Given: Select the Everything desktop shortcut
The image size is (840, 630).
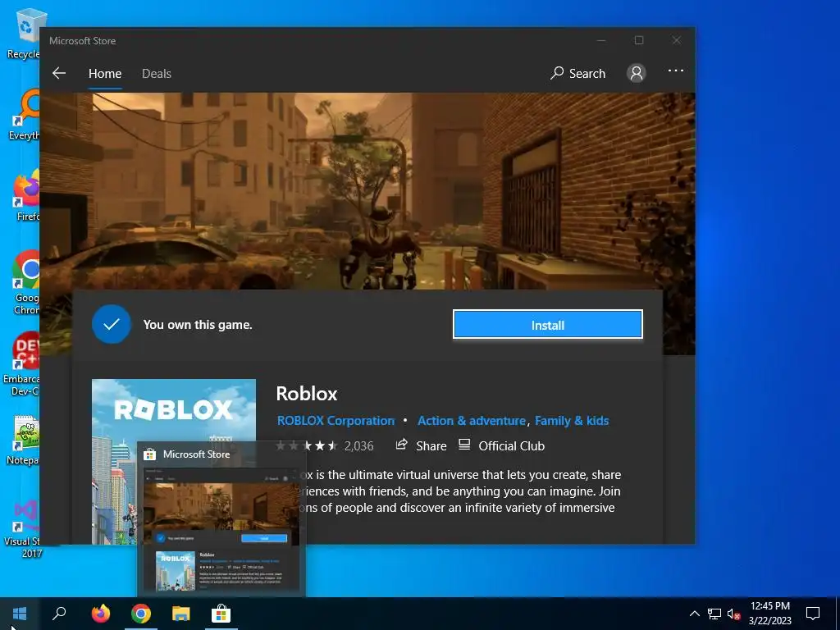Looking at the screenshot, I should pos(24,114).
